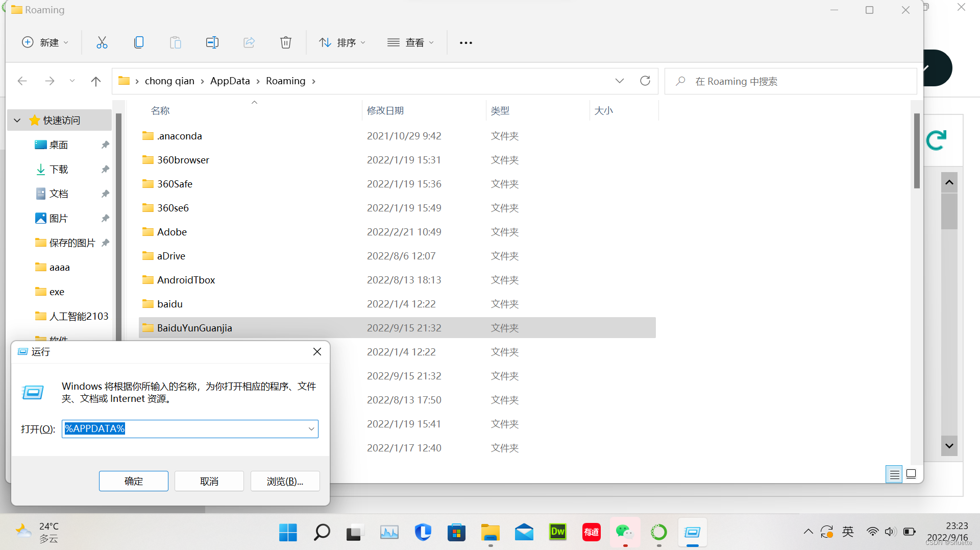The width and height of the screenshot is (980, 550).
Task: Click the Paste icon in toolbar
Action: tap(176, 42)
